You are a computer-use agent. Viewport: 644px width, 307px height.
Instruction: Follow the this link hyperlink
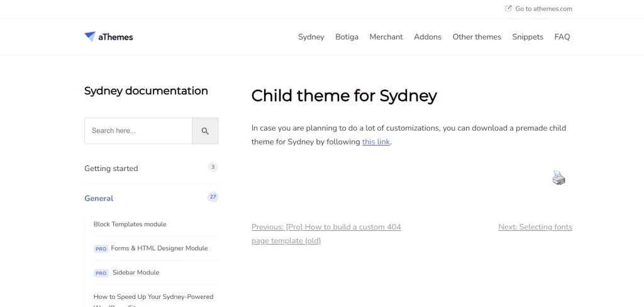(x=376, y=142)
